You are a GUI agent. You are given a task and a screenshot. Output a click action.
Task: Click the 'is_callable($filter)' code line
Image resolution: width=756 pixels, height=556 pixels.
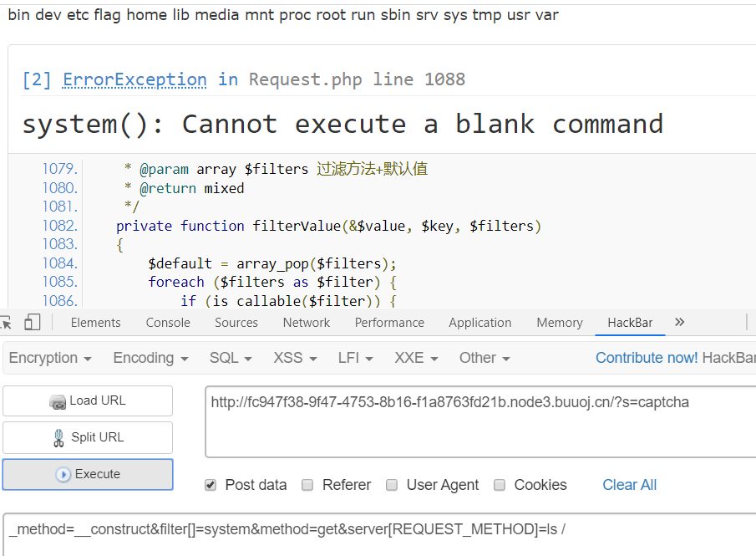[x=288, y=301]
